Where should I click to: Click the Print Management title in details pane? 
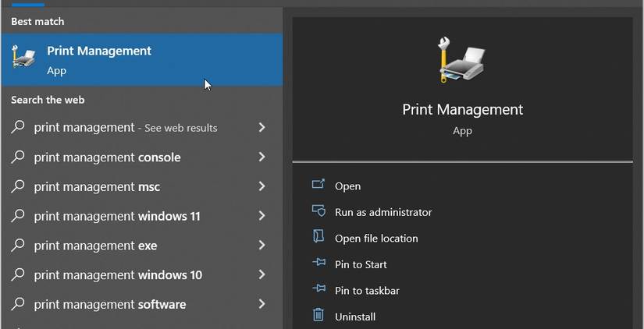point(462,109)
